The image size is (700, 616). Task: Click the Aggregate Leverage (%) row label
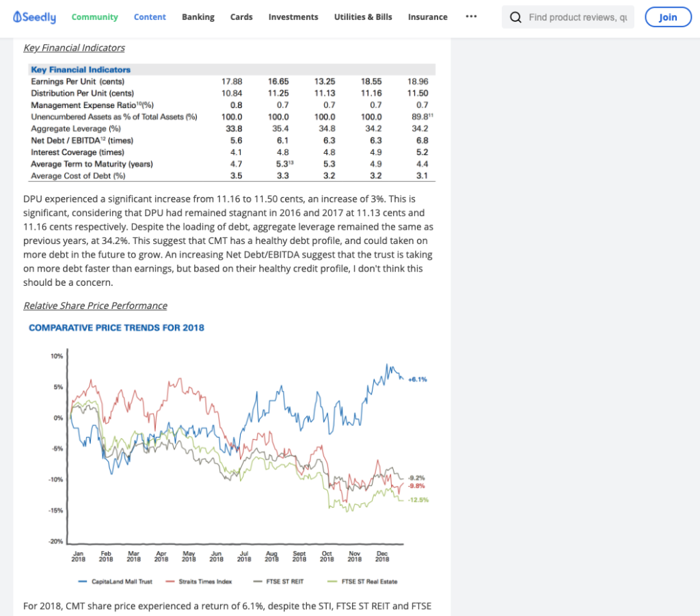point(76,129)
